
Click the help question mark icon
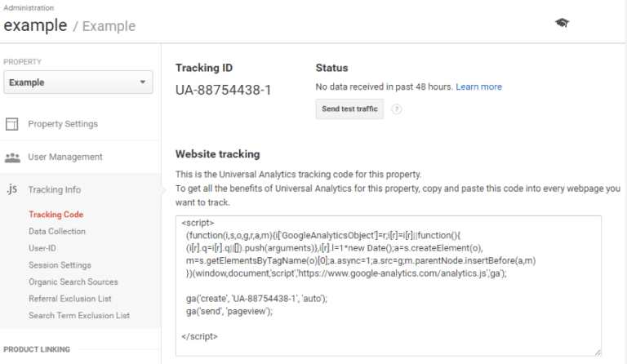[397, 109]
